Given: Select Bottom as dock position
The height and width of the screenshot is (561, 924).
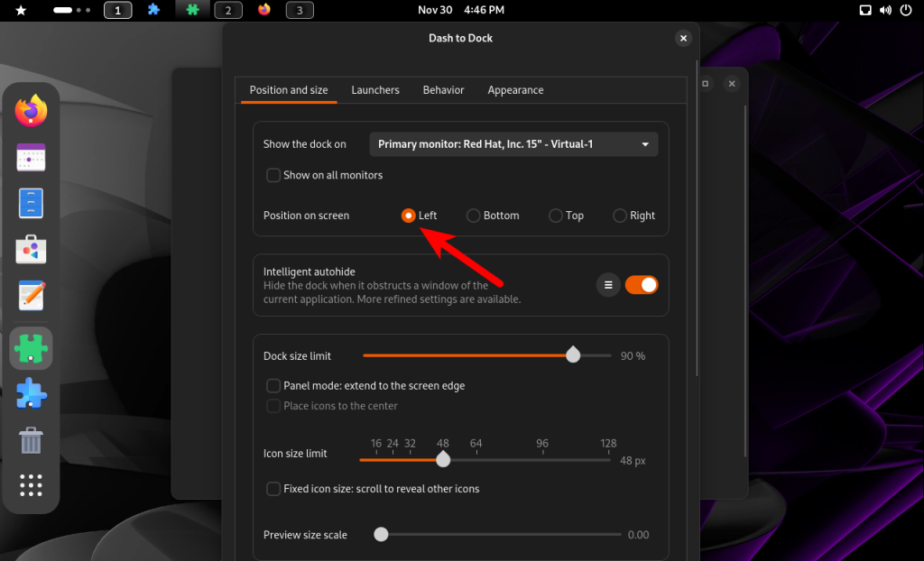Looking at the screenshot, I should tap(474, 216).
